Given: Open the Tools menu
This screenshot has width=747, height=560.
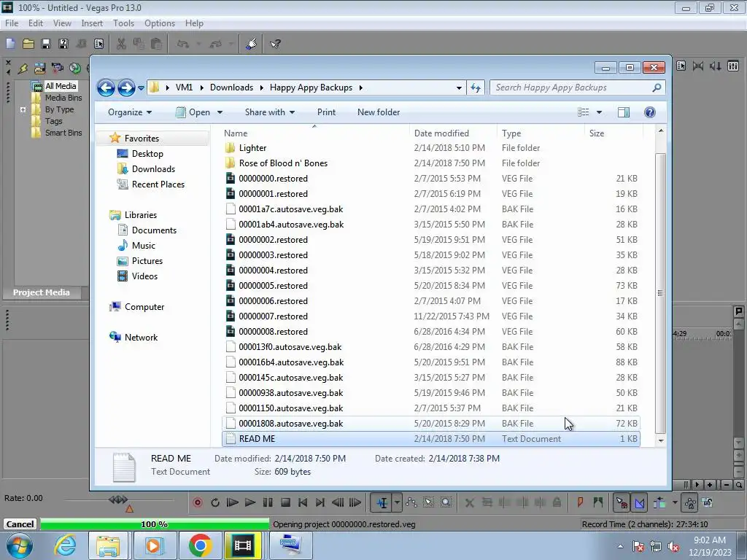Looking at the screenshot, I should click(x=123, y=23).
